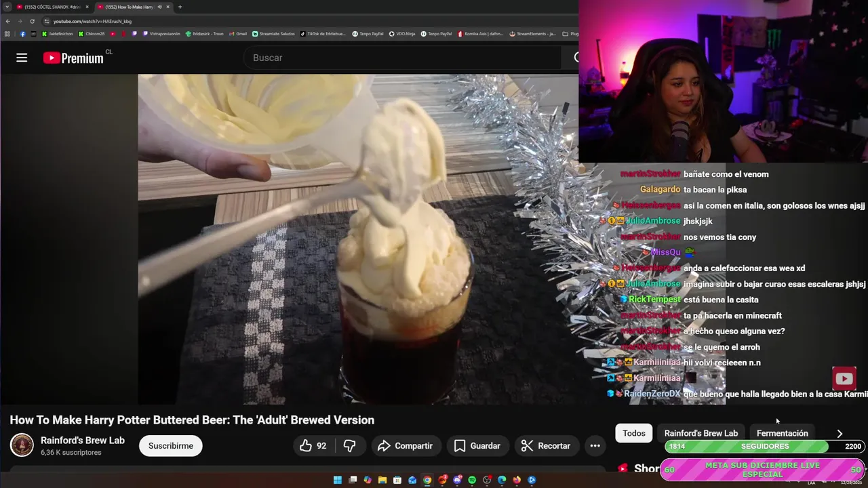
Task: Open Rainford's Brew Lab channel avatar
Action: click(x=22, y=445)
